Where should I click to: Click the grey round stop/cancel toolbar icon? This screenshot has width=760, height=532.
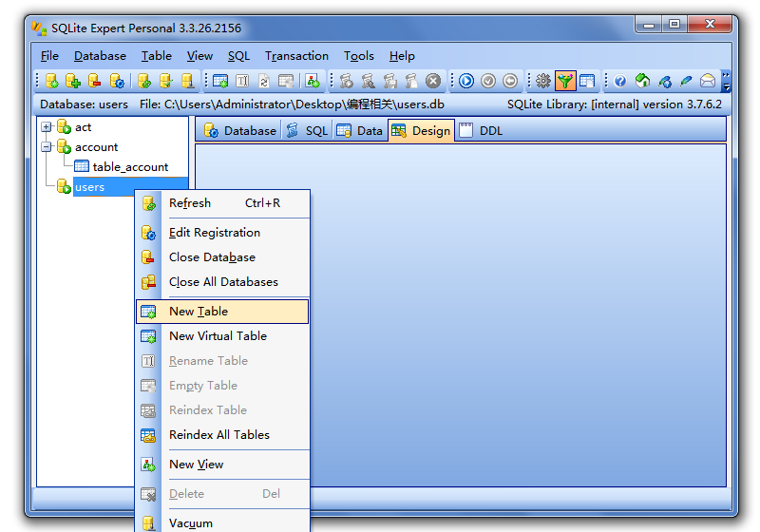(433, 82)
